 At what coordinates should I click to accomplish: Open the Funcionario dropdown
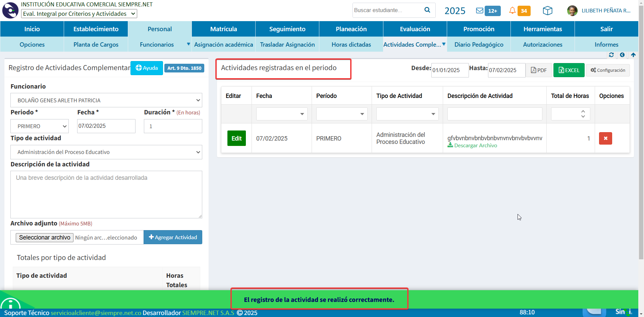point(106,100)
